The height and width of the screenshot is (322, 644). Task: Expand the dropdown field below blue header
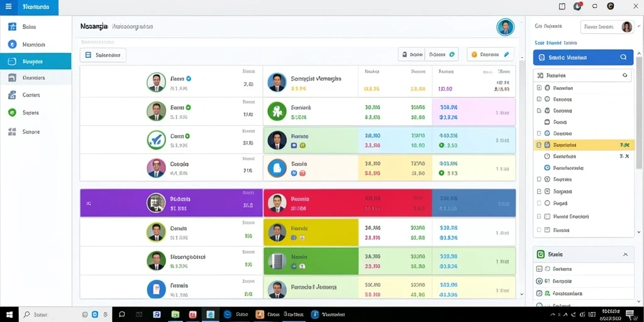tap(582, 75)
